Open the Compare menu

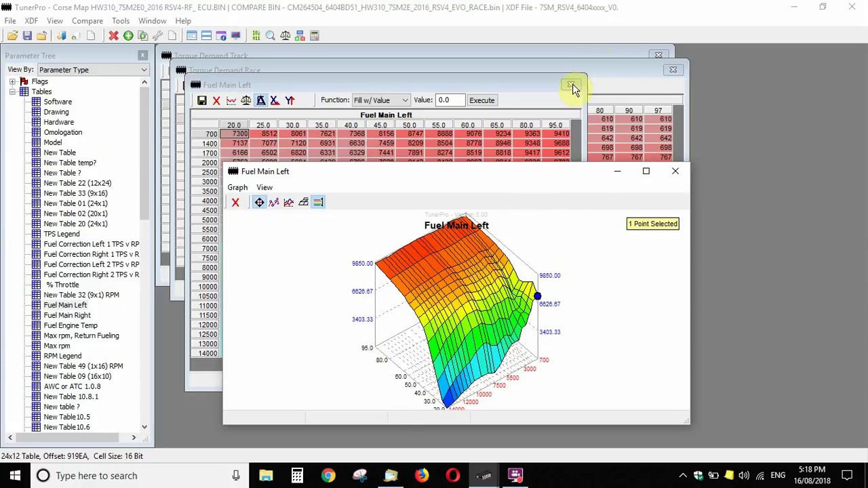pos(87,21)
